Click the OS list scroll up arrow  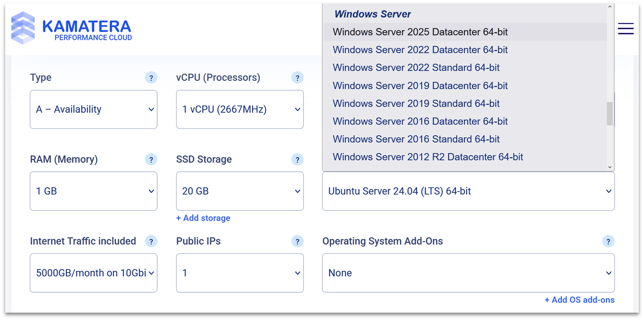(610, 7)
